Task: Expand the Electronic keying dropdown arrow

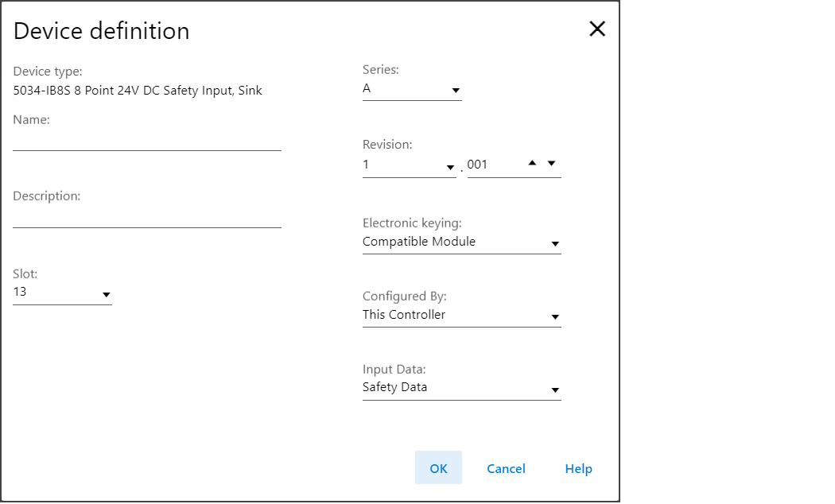Action: pyautogui.click(x=555, y=244)
